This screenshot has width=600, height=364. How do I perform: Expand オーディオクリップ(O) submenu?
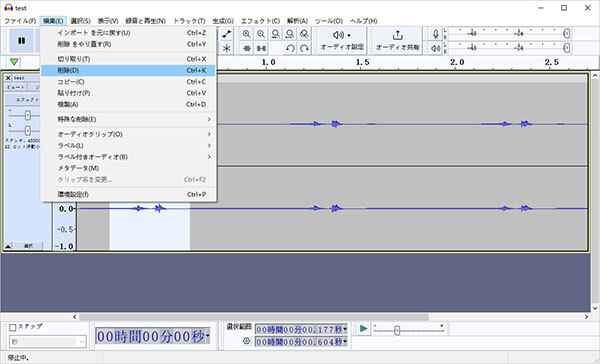point(129,134)
